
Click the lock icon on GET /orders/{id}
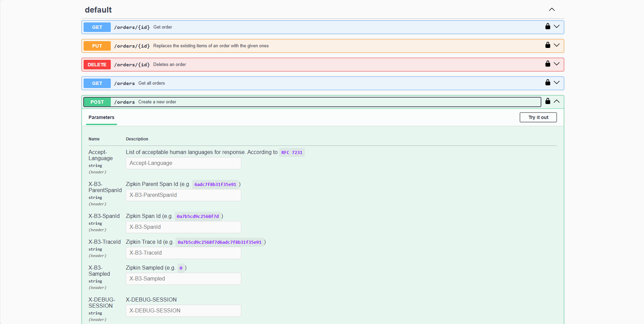[x=547, y=26]
